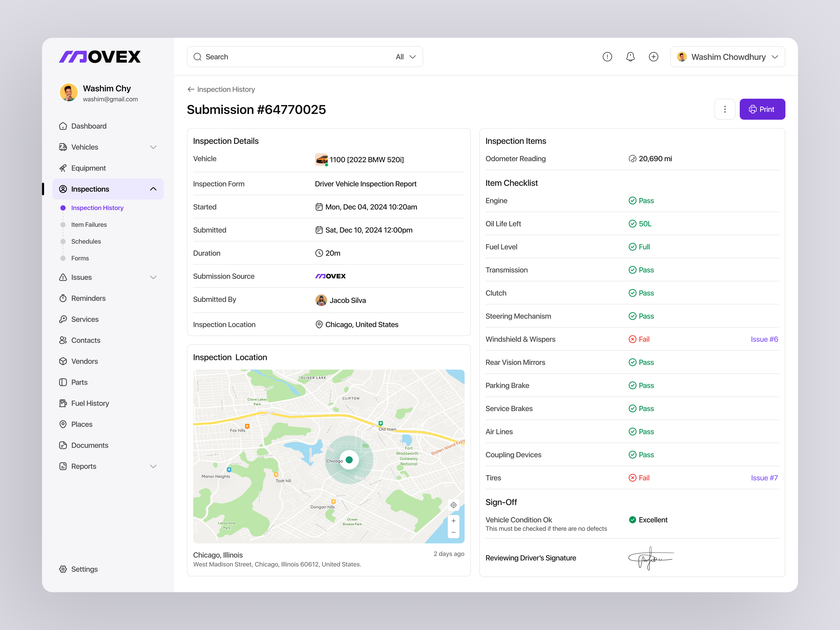Toggle the Vehicle Condition Ok checkmark

tap(633, 520)
